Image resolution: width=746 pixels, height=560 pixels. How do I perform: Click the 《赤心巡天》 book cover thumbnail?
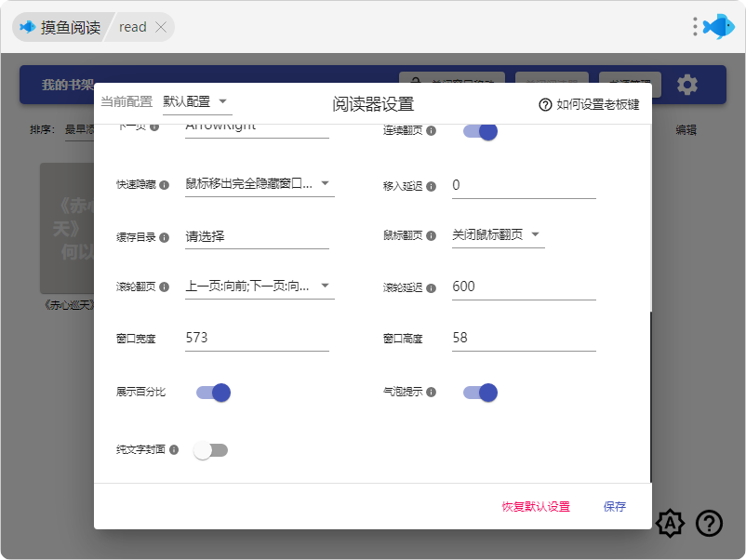pyautogui.click(x=67, y=229)
